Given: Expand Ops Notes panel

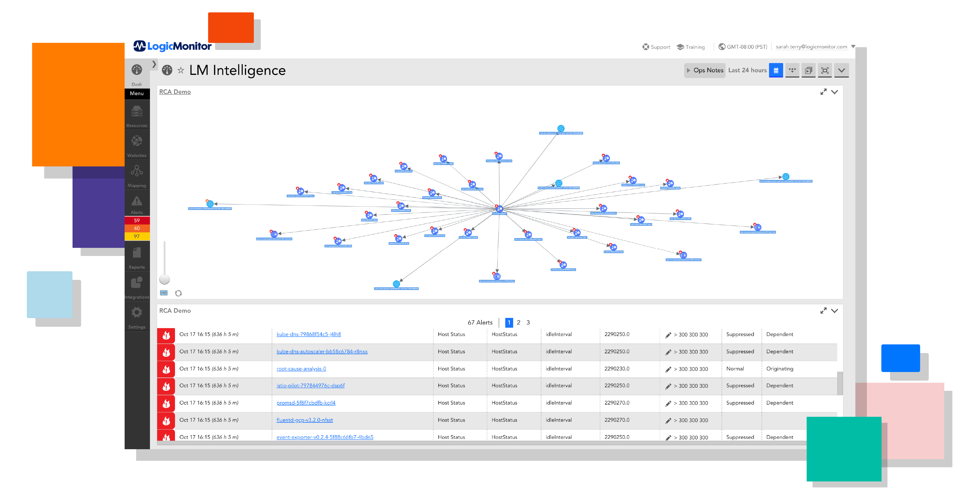Looking at the screenshot, I should click(x=705, y=70).
